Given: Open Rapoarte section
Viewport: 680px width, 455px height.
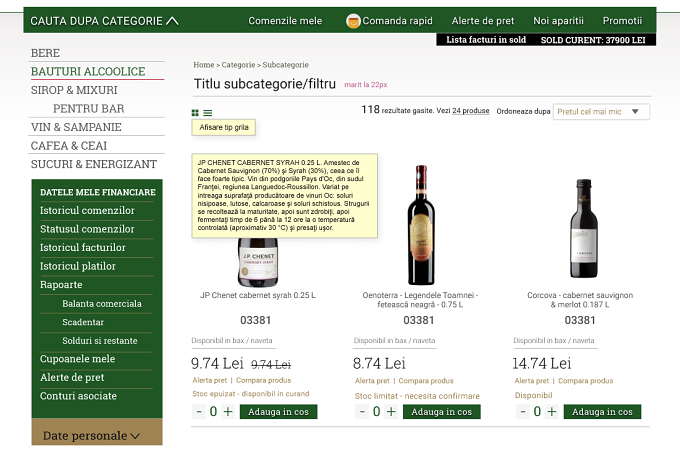Looking at the screenshot, I should [61, 285].
